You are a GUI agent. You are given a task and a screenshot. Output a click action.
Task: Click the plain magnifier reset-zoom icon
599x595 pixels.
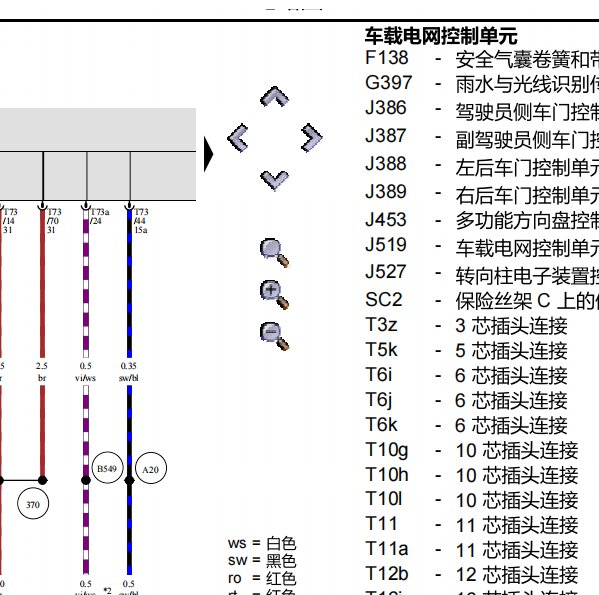pos(274,253)
